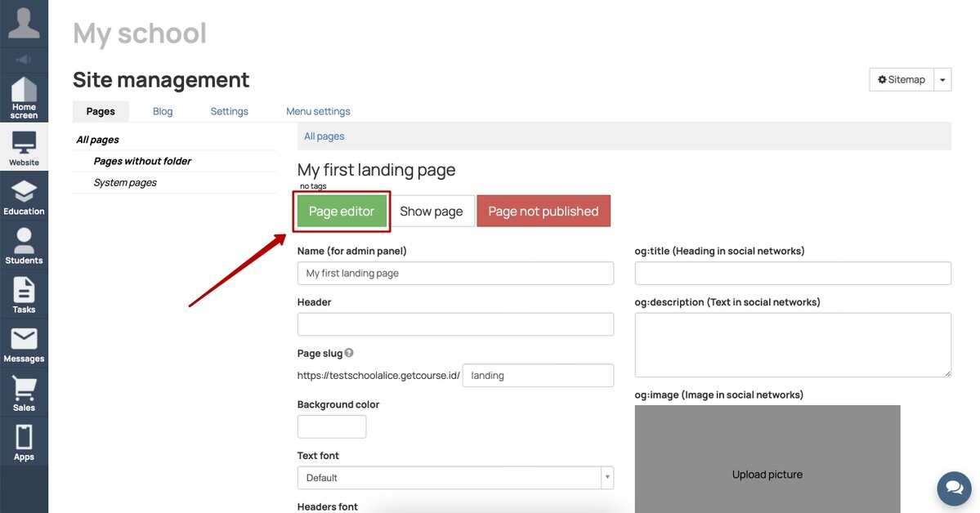Image resolution: width=980 pixels, height=513 pixels.
Task: Click the Show page button
Action: point(432,212)
